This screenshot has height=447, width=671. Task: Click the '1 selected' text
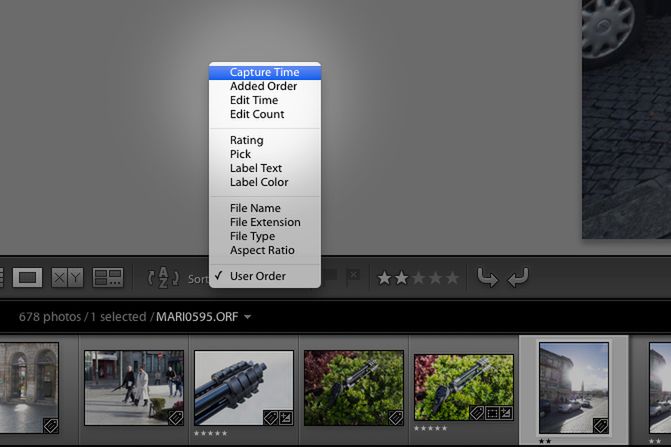pos(118,317)
